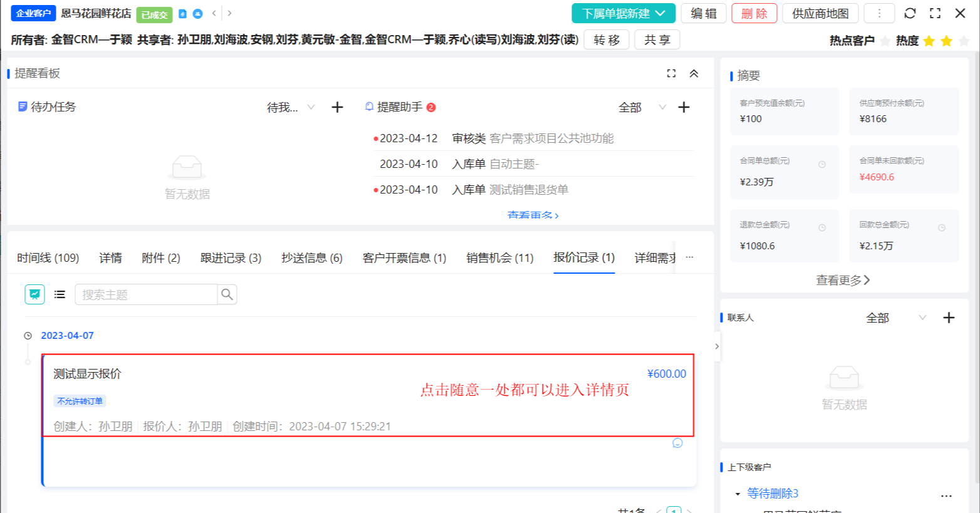Toggle the 热点客户 star

point(885,41)
